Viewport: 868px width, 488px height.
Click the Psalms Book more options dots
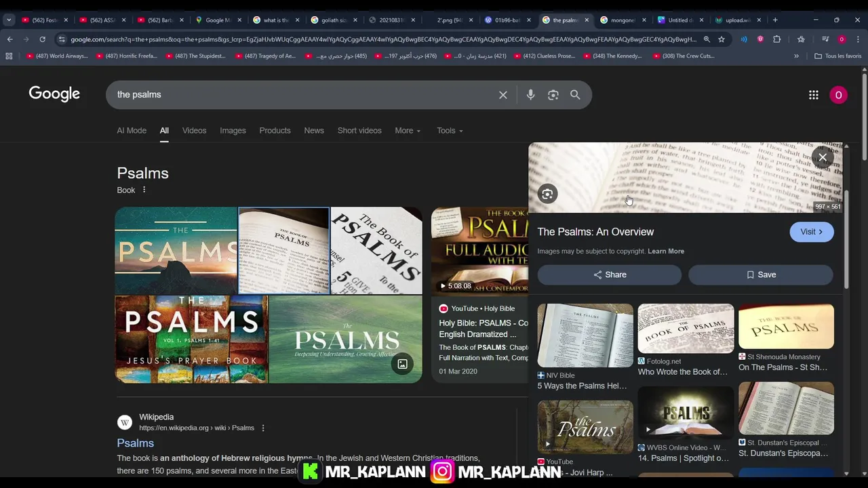144,190
